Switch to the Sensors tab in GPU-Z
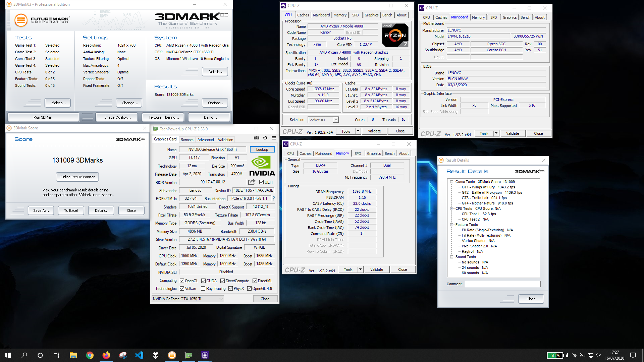Image resolution: width=644 pixels, height=362 pixels. tap(187, 140)
